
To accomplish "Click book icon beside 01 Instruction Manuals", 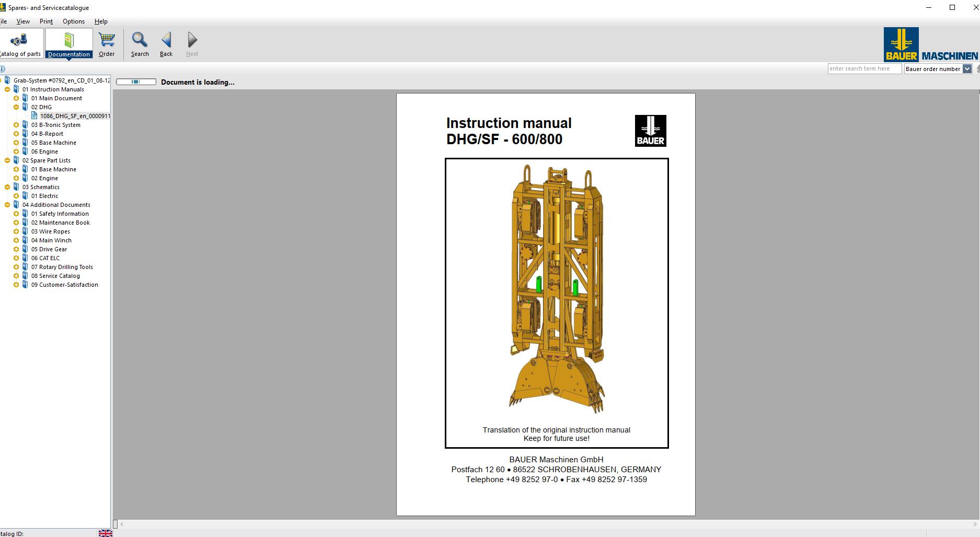I will (x=16, y=89).
